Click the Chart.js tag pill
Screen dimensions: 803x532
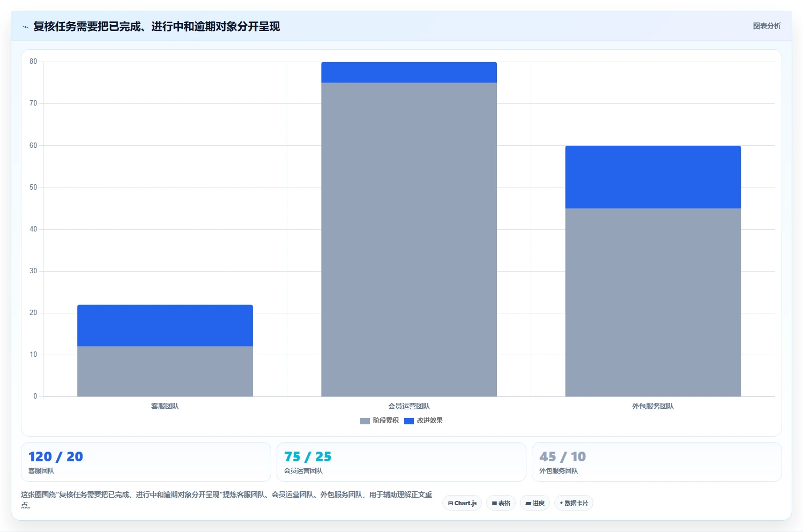pos(462,503)
